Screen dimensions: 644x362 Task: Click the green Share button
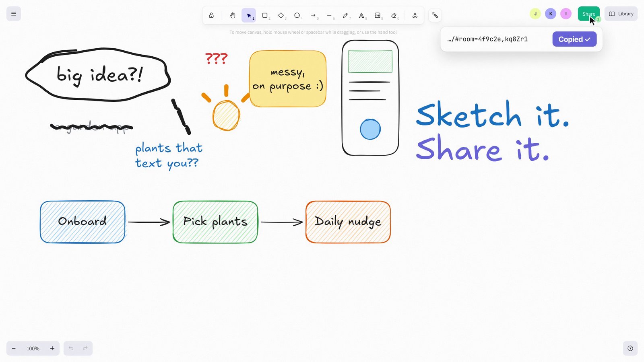(588, 14)
